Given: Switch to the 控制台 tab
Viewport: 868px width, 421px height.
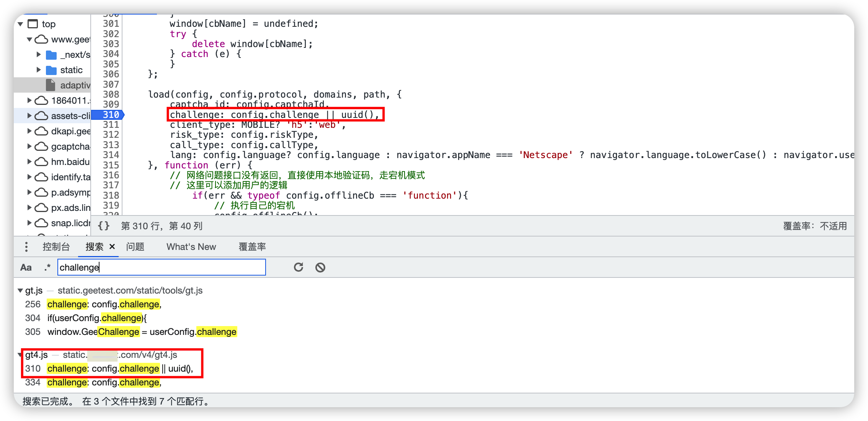Looking at the screenshot, I should (56, 246).
